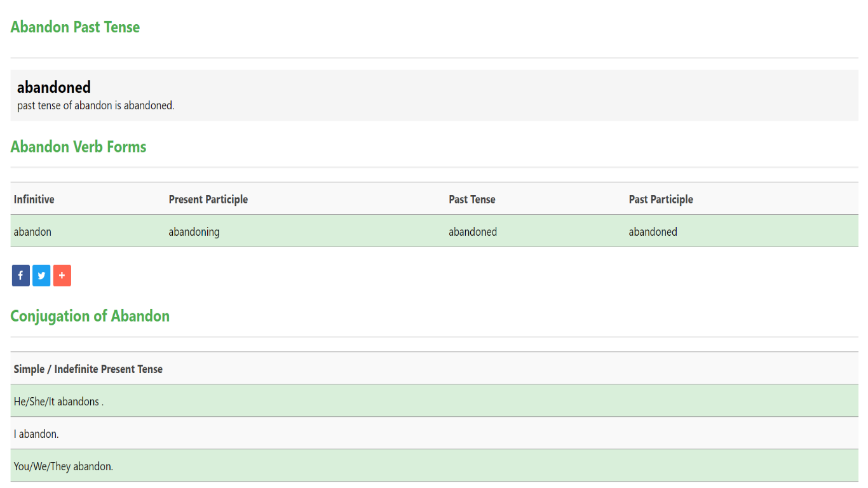Image resolution: width=868 pixels, height=488 pixels.
Task: Click 'abandoned' under the Past Participle column
Action: click(653, 232)
